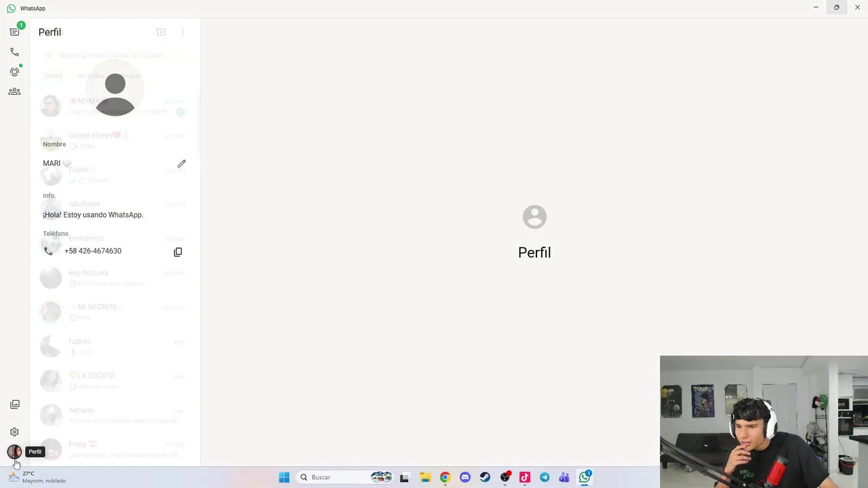This screenshot has width=868, height=488.
Task: Open the Windows Start menu
Action: [x=284, y=477]
